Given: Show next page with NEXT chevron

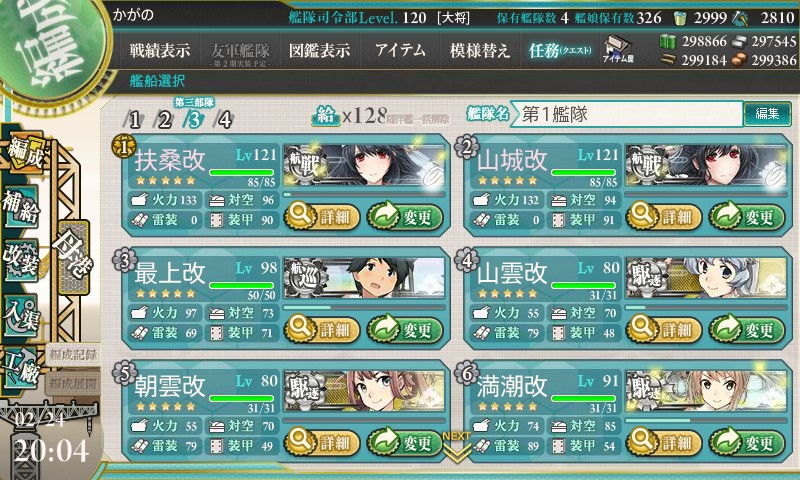Looking at the screenshot, I should (456, 447).
